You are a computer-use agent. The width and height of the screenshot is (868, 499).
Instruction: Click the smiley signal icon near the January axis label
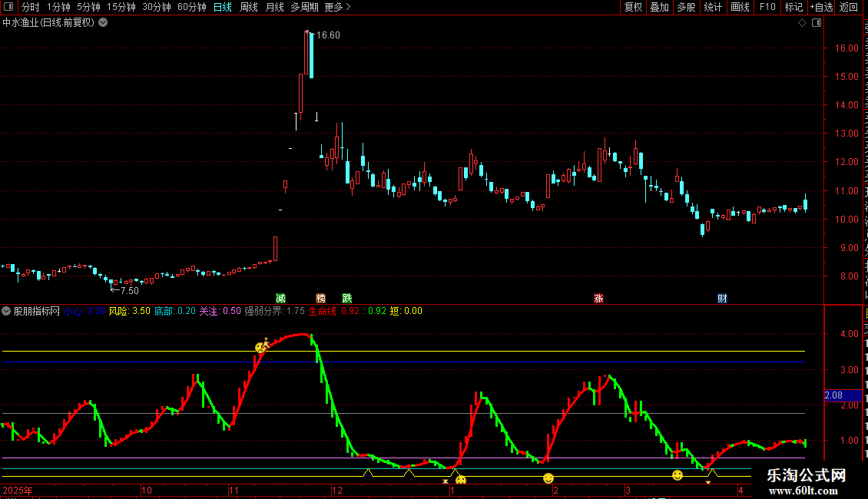(461, 480)
